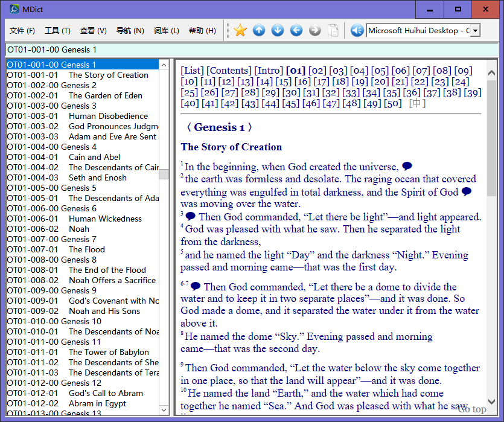Viewport: 504px width, 422px height.
Task: Jump to chapter [10] link
Action: click(190, 82)
